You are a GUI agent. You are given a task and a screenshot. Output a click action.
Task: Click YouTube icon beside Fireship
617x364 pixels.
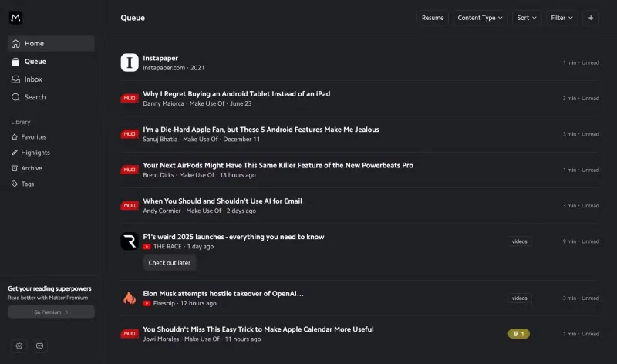click(x=147, y=303)
